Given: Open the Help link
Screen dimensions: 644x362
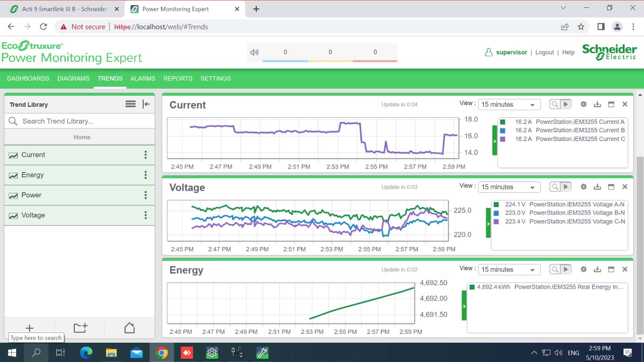Looking at the screenshot, I should point(568,52).
